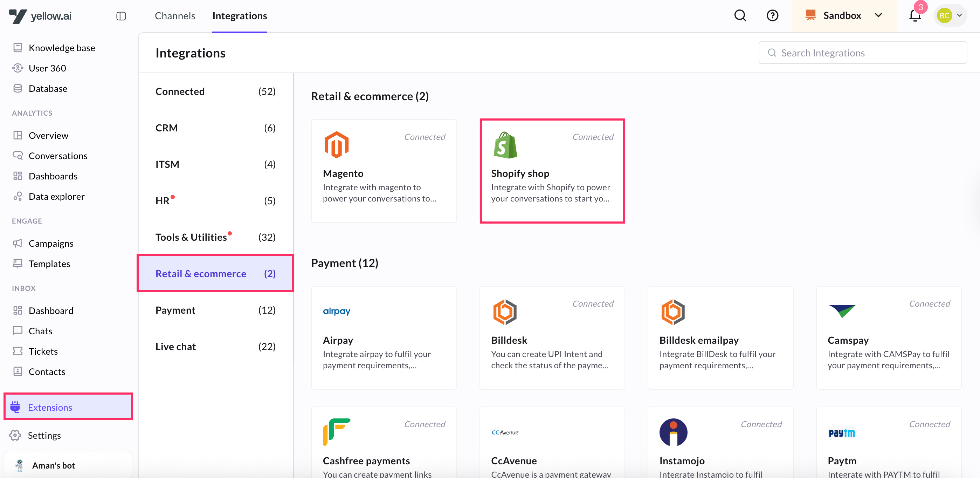Open the Billdesk integration card
The image size is (980, 478).
coord(552,337)
